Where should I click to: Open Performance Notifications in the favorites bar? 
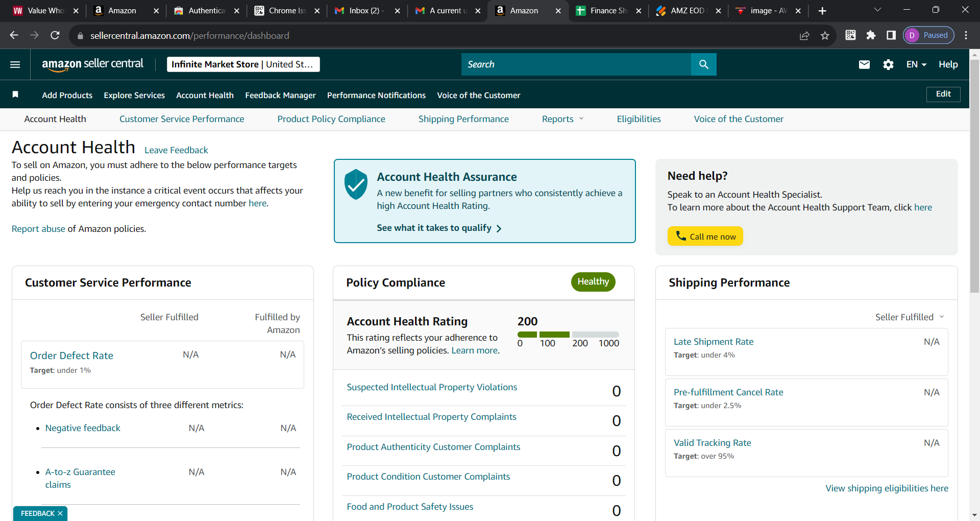pos(376,95)
